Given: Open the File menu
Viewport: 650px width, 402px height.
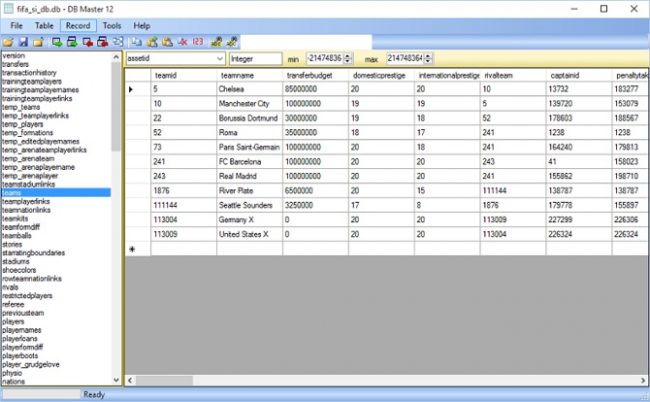Looking at the screenshot, I should [x=17, y=26].
